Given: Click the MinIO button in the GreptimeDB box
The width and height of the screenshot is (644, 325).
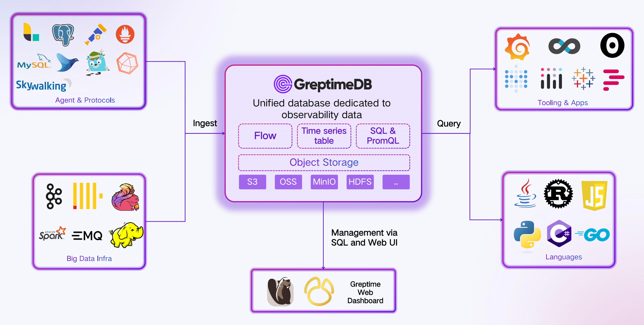Looking at the screenshot, I should (324, 182).
